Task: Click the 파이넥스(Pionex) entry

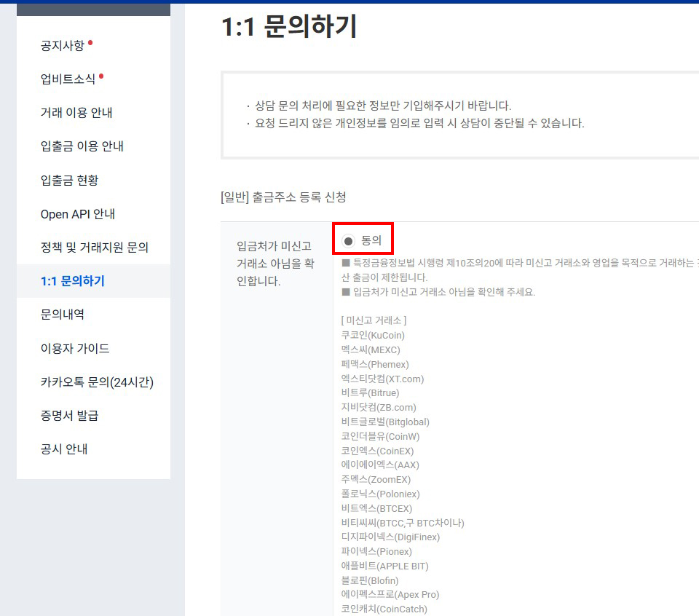Action: (376, 551)
